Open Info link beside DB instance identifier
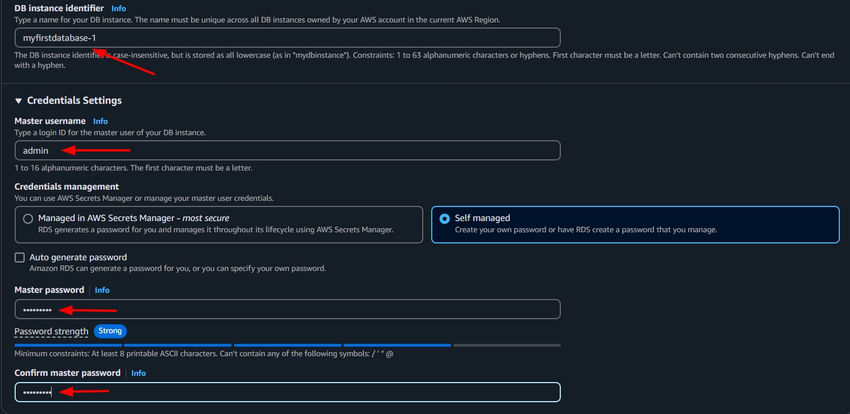 [119, 8]
